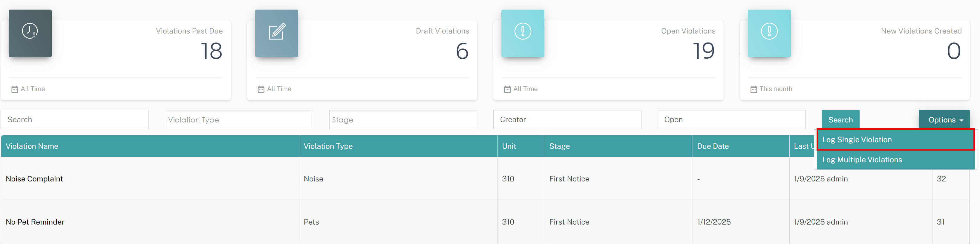Image resolution: width=980 pixels, height=244 pixels.
Task: Click 1/9/2025 admin in Noise Complaint row
Action: (820, 179)
